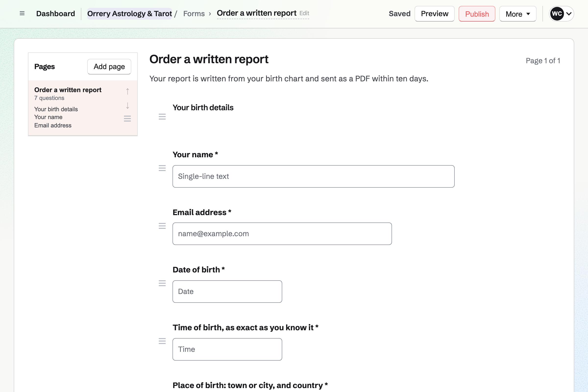Click the Email address input field
The image size is (588, 392).
point(282,234)
